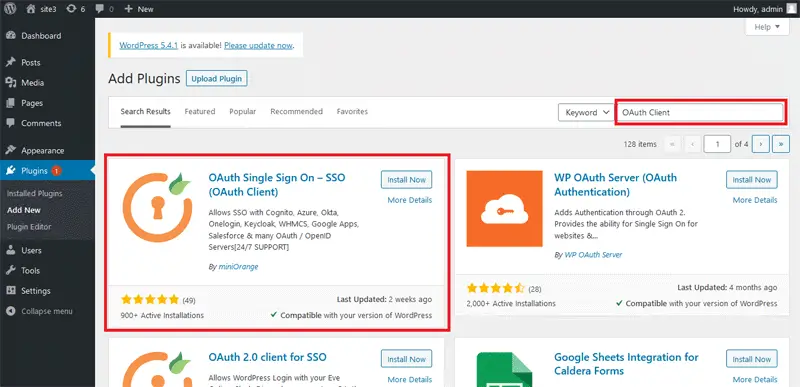Switch to Search Results tab
The height and width of the screenshot is (387, 800).
(x=145, y=111)
